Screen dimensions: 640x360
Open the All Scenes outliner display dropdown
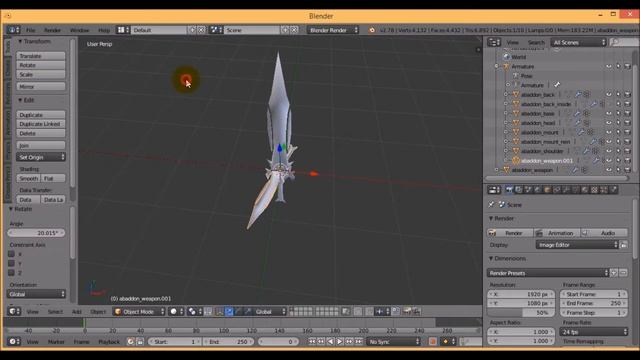579,42
